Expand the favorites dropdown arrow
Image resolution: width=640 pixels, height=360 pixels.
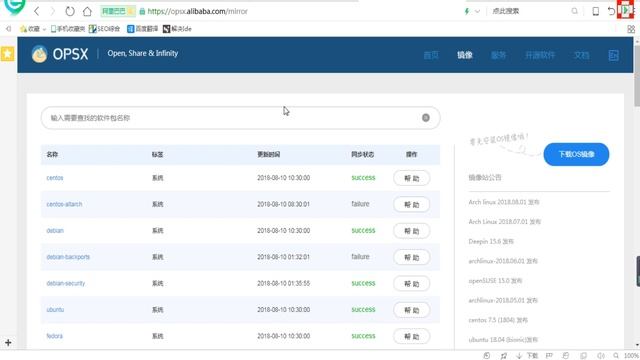point(44,29)
